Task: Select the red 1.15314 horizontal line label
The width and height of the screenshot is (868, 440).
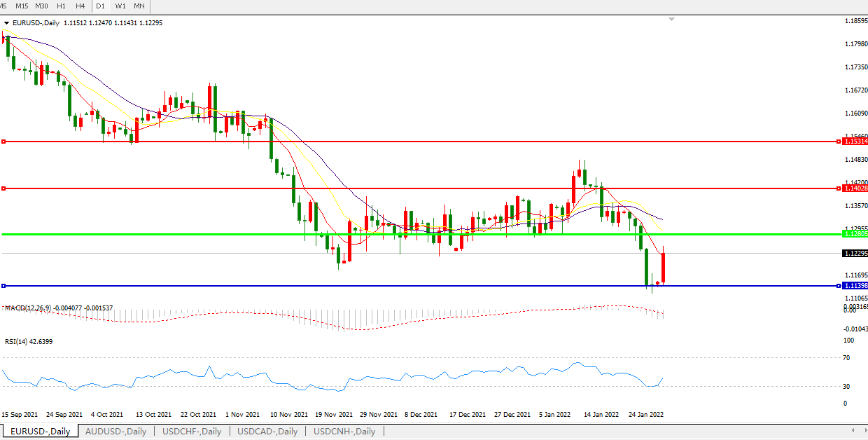Action: (x=855, y=142)
